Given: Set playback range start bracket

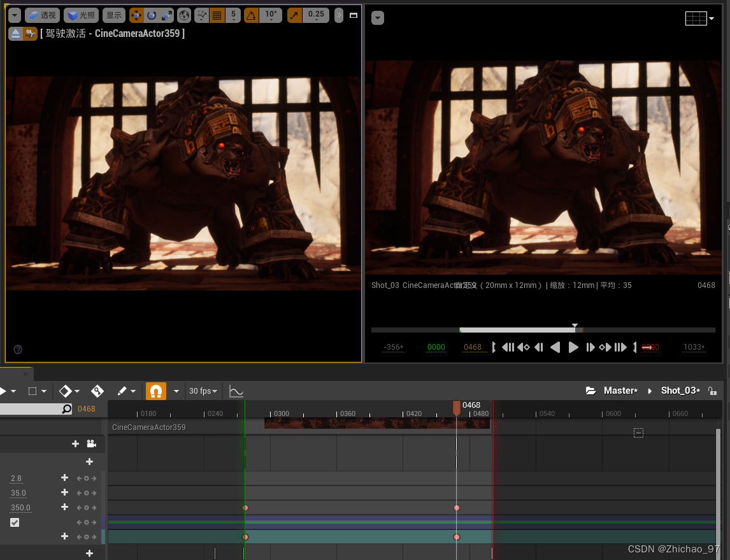Looking at the screenshot, I should click(x=494, y=347).
